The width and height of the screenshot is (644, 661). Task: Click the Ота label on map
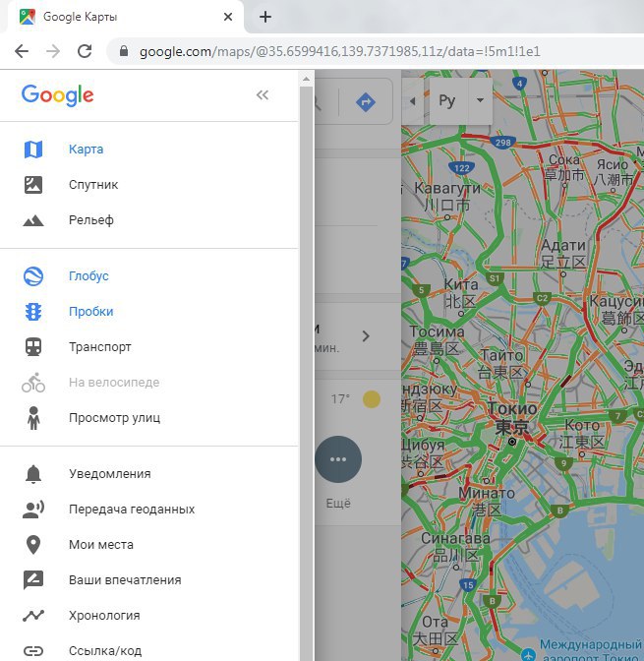coord(435,622)
